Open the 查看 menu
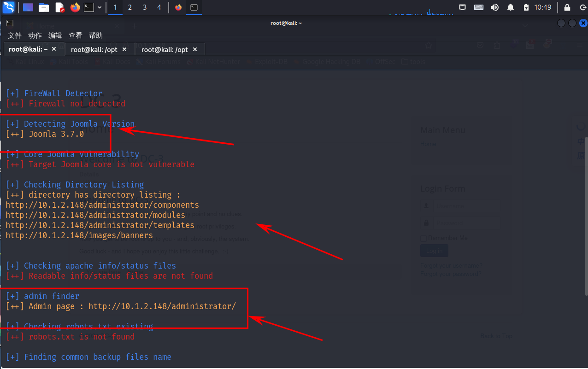The width and height of the screenshot is (588, 369). [x=76, y=35]
